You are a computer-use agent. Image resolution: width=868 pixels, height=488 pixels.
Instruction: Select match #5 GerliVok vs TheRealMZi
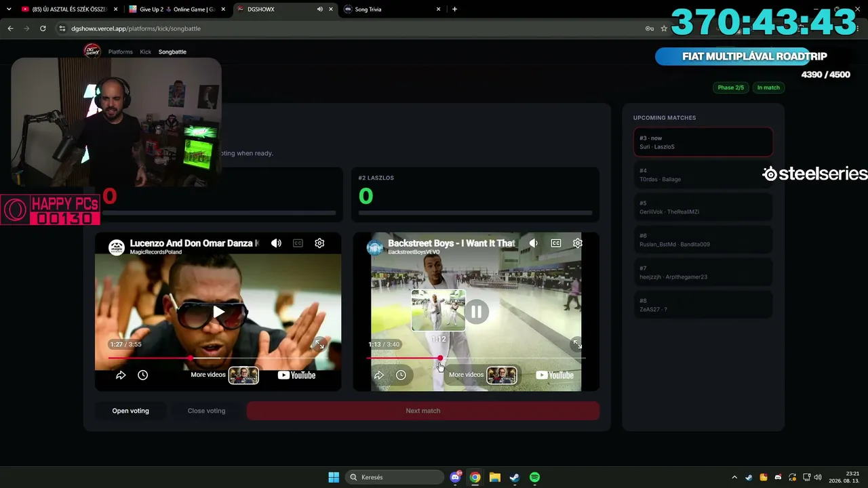click(703, 207)
